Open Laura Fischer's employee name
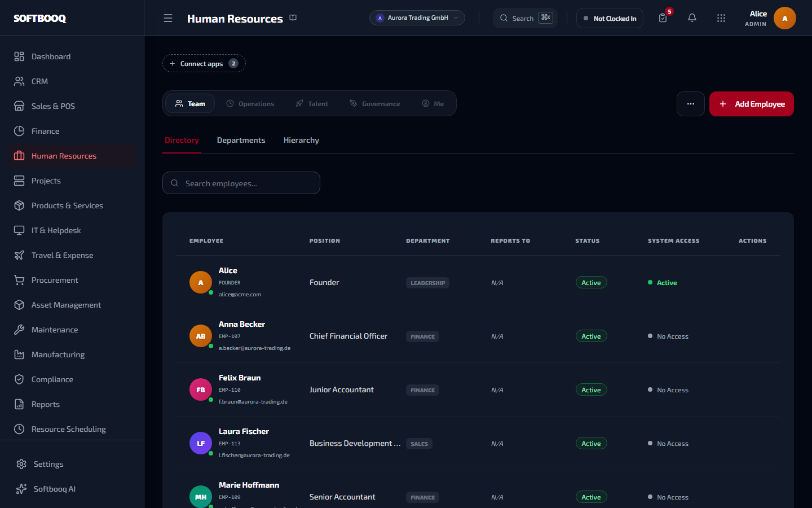 (x=244, y=431)
